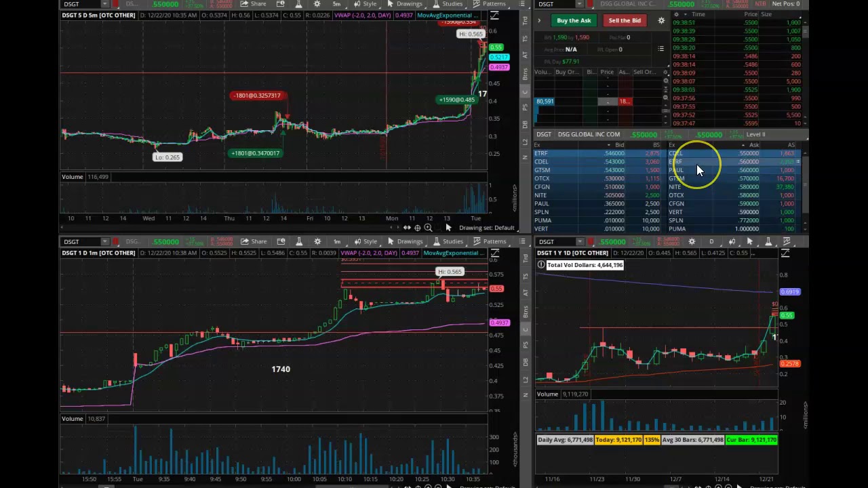Open the flask icon in top-left chart toolbar

pyautogui.click(x=299, y=4)
